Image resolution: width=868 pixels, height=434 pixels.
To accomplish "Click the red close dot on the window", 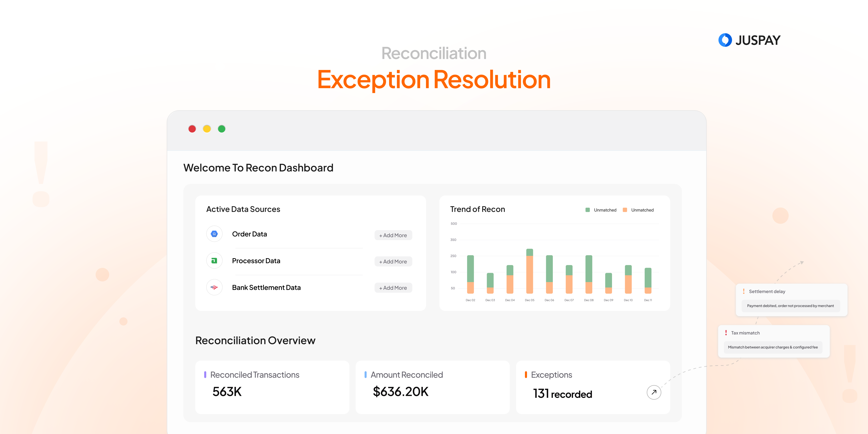I will [192, 129].
